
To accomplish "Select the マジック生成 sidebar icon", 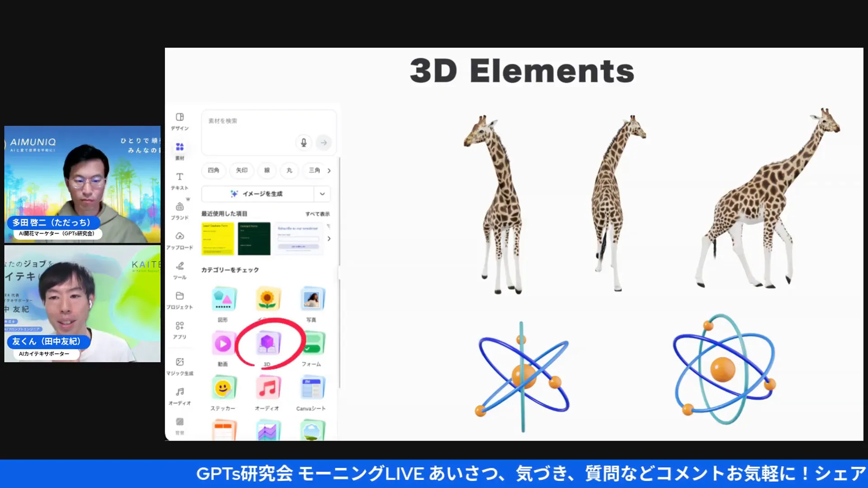I will (180, 366).
